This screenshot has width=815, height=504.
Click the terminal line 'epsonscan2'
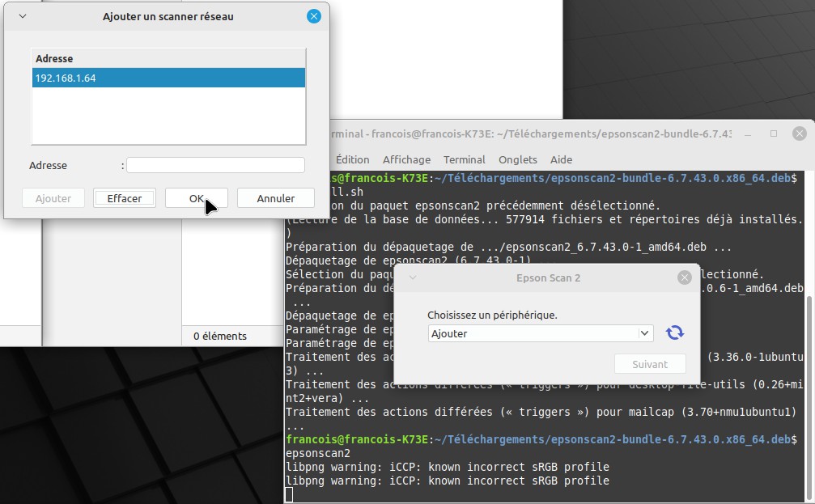point(318,453)
